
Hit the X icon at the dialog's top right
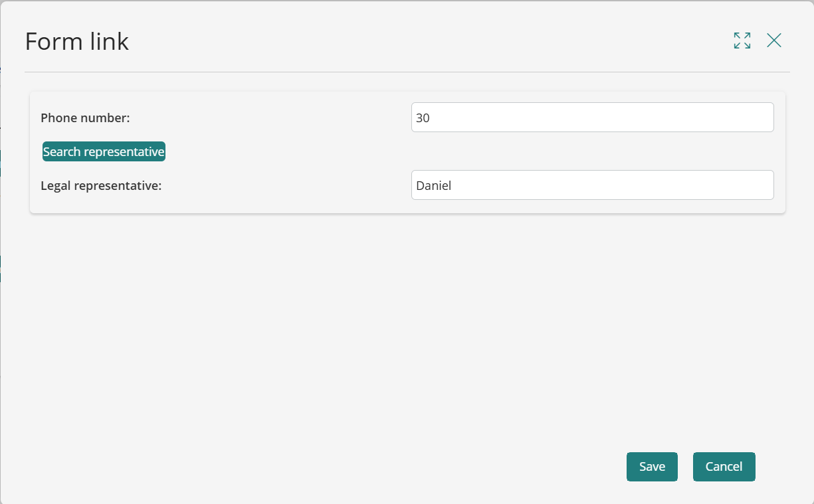click(x=774, y=41)
